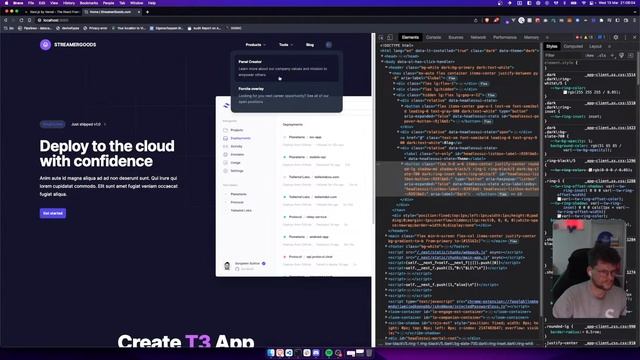Image resolution: width=640 pixels, height=360 pixels.
Task: Click the blue issues count badge in DevTools
Action: (x=602, y=38)
